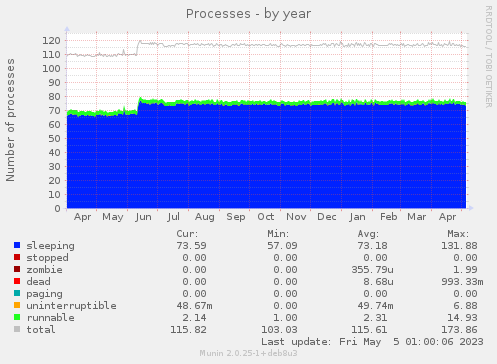Click the 80 y-axis tick label
The height and width of the screenshot is (364, 497).
55,97
